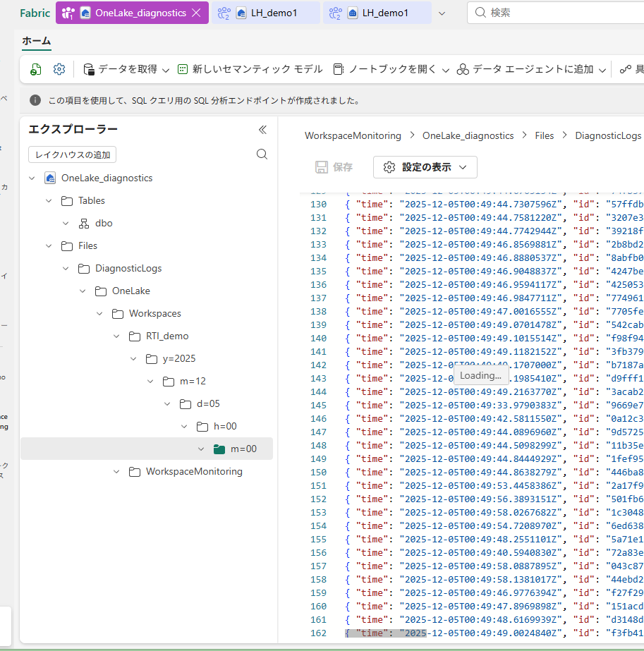Screen dimensions: 644x651
Task: Collapse the Workspaces folder chevron
Action: pyautogui.click(x=99, y=313)
